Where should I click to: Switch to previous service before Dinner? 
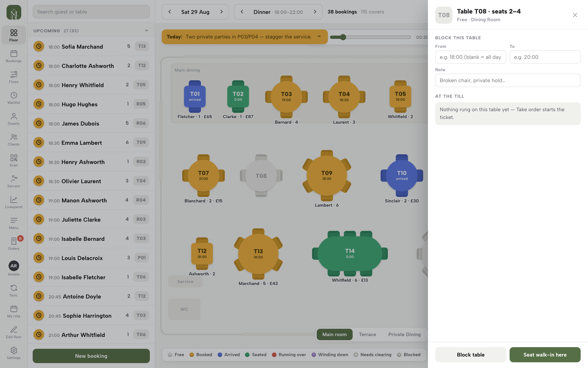point(242,12)
